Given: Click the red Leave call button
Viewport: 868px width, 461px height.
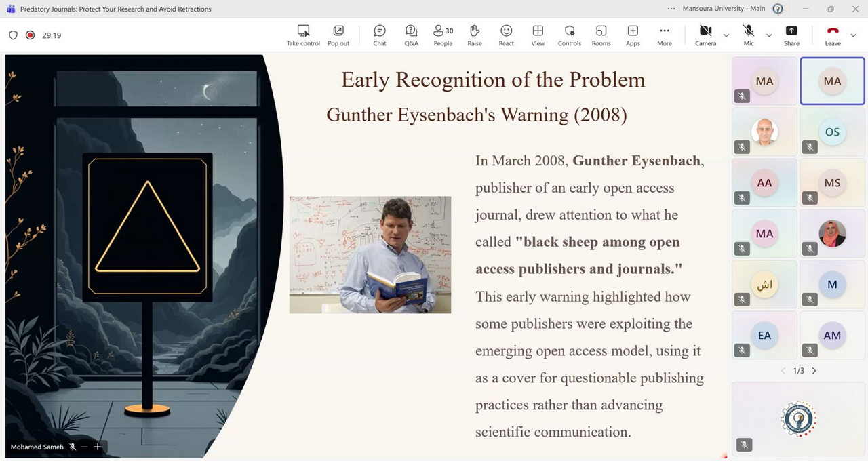Looking at the screenshot, I should pyautogui.click(x=833, y=35).
